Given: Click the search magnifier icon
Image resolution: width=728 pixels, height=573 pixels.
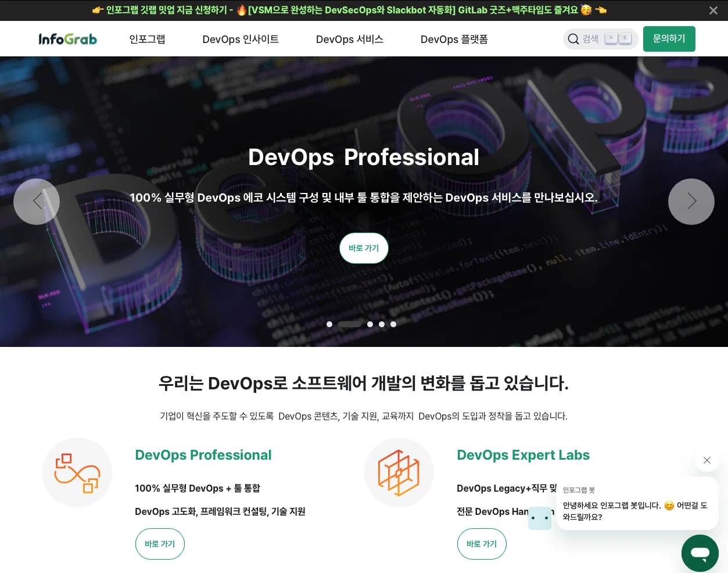Looking at the screenshot, I should pyautogui.click(x=573, y=38).
